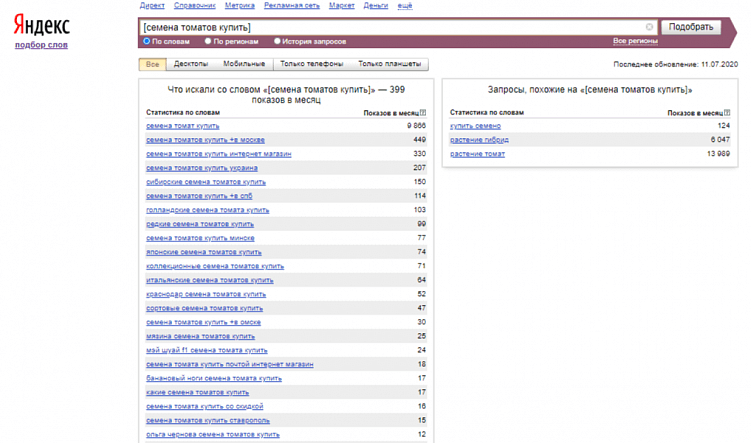The image size is (751, 443).
Task: Open 'Маркет' in the top menu
Action: point(341,5)
